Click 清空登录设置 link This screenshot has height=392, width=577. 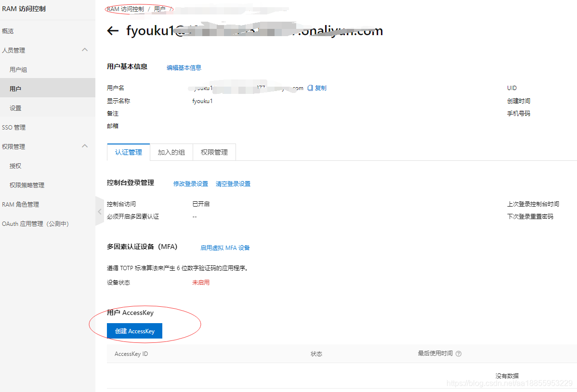click(233, 183)
